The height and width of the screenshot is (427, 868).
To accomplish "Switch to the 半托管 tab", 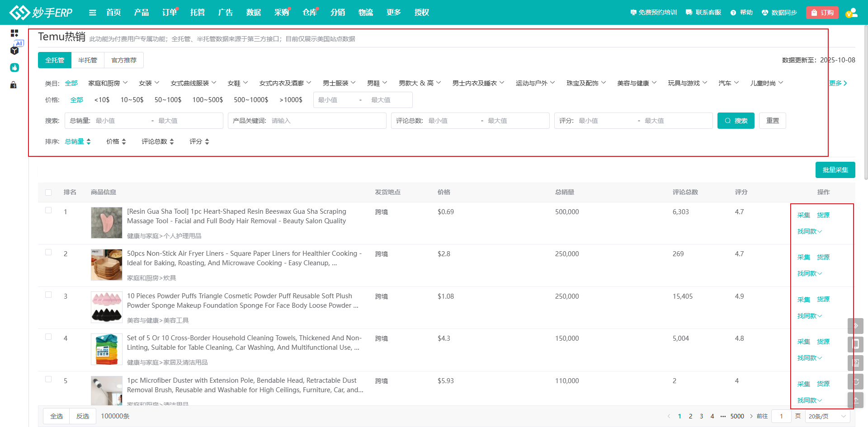I will pyautogui.click(x=88, y=60).
